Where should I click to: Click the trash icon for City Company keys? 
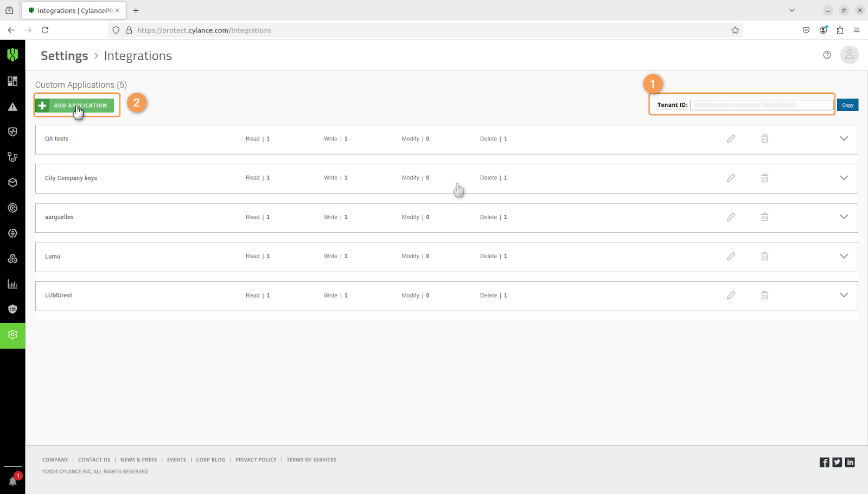point(764,178)
